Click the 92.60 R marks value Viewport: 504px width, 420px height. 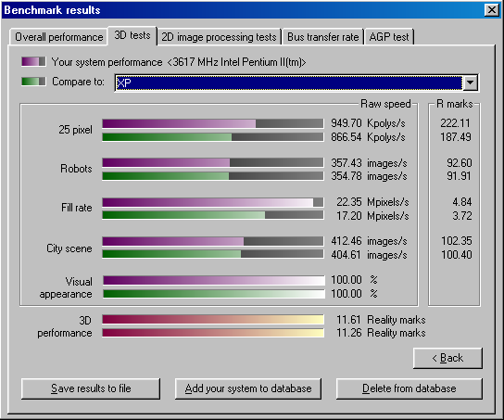460,163
